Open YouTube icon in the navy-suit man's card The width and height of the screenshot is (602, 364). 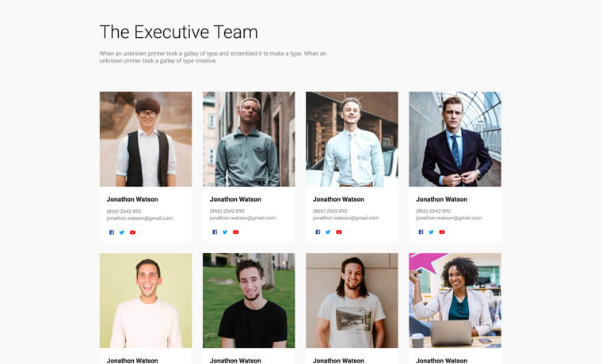pos(441,232)
